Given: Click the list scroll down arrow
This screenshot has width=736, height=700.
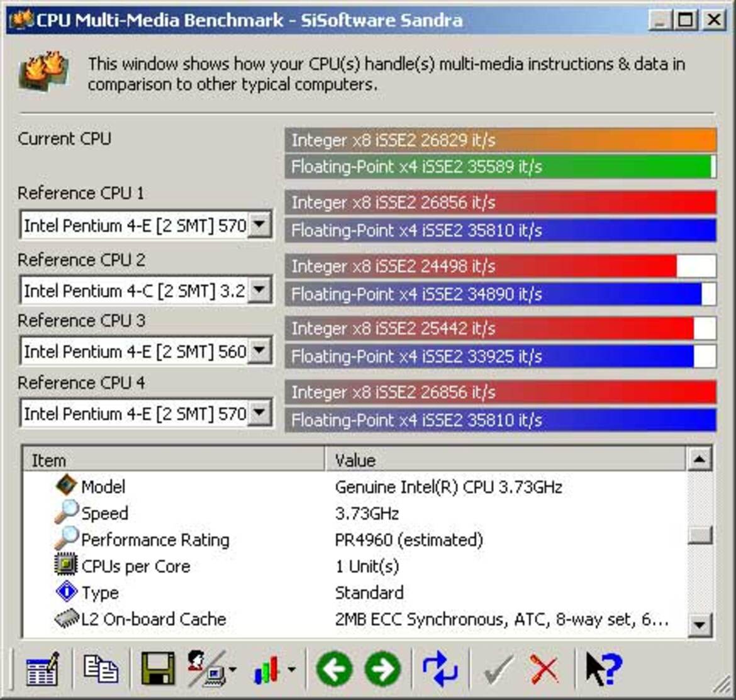Looking at the screenshot, I should click(700, 625).
